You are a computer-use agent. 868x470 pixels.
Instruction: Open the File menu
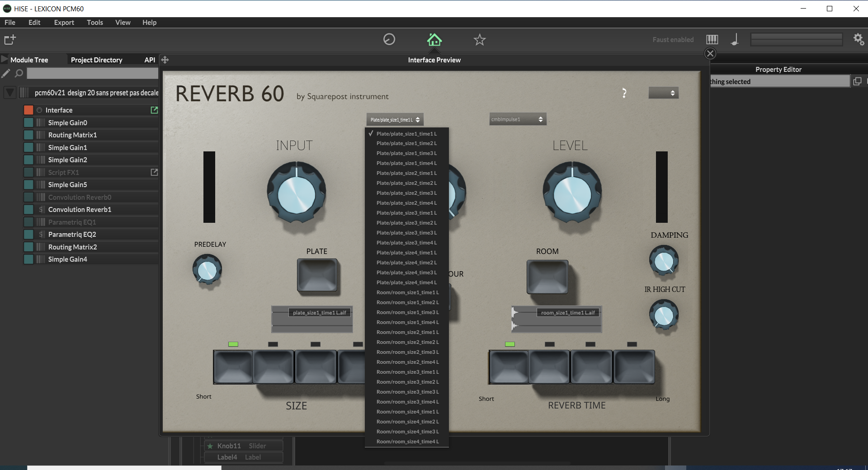(10, 23)
